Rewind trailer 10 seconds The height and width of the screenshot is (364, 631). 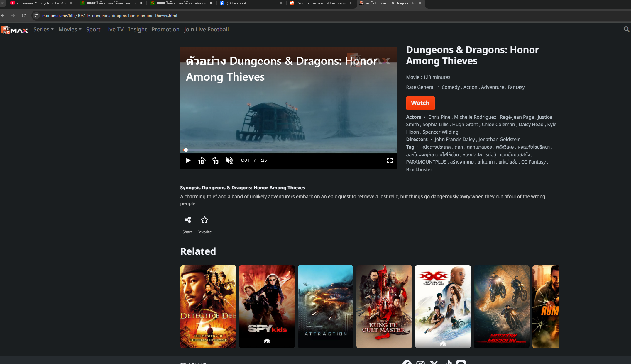[x=202, y=160]
